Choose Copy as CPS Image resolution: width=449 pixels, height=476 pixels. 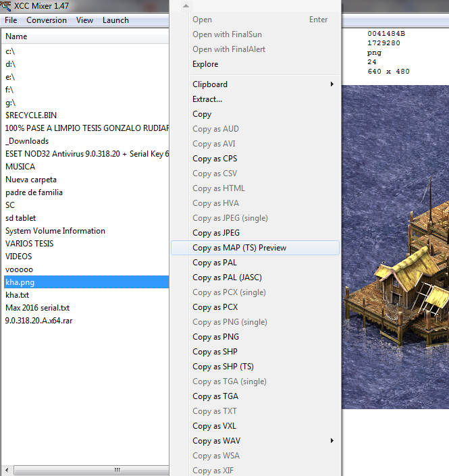[x=255, y=159]
